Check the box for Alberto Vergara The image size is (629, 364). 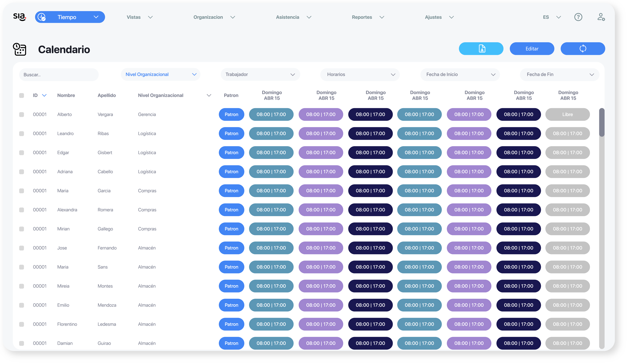click(x=22, y=115)
